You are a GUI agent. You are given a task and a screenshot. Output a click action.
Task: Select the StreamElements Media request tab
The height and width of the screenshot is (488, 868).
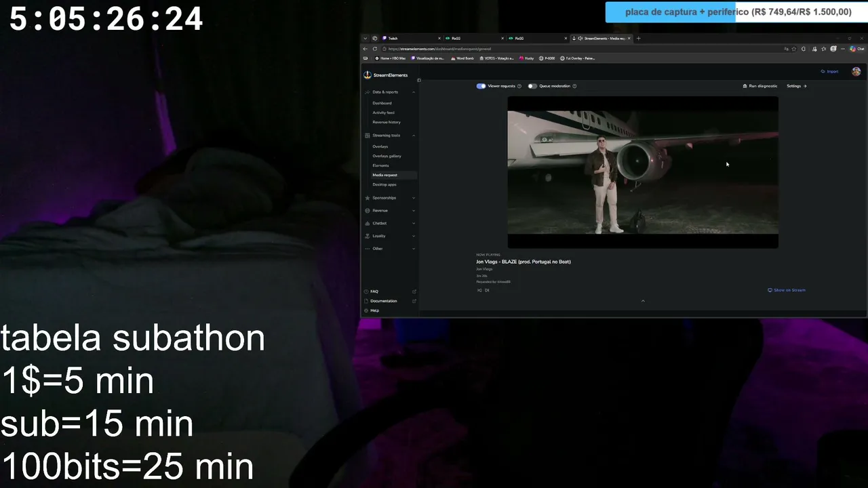pyautogui.click(x=601, y=39)
